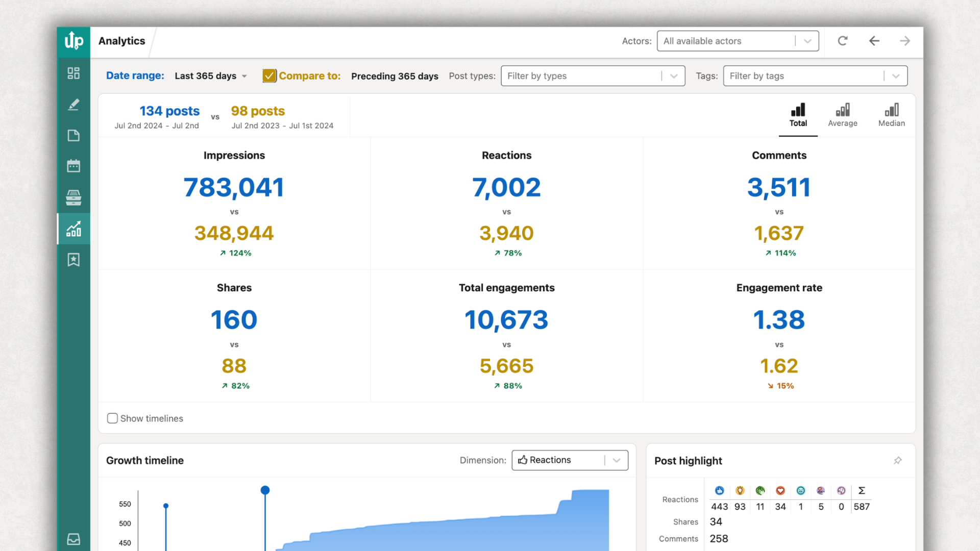Click the 15% engagement rate decrease indicator

(x=780, y=386)
